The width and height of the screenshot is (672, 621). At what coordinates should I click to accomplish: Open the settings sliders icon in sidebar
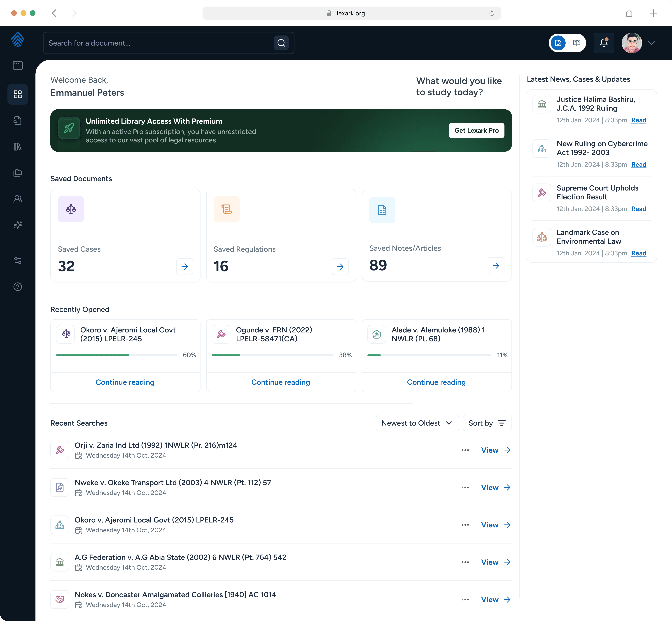coord(17,260)
